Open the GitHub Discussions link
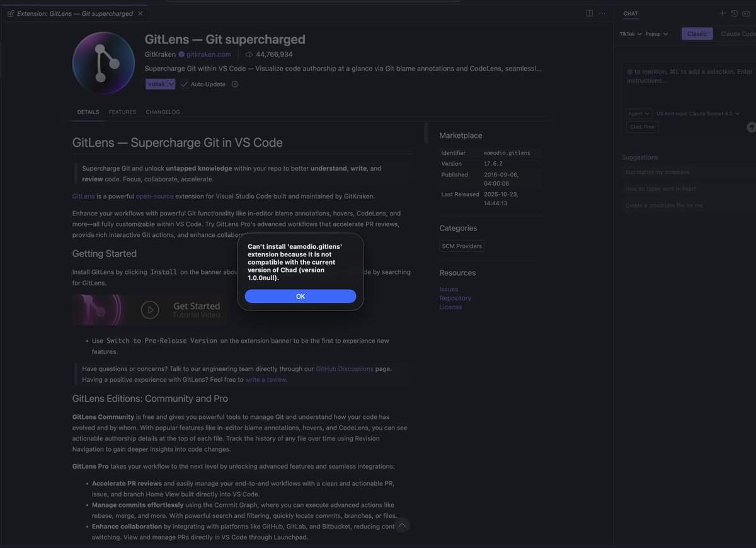 pos(345,368)
